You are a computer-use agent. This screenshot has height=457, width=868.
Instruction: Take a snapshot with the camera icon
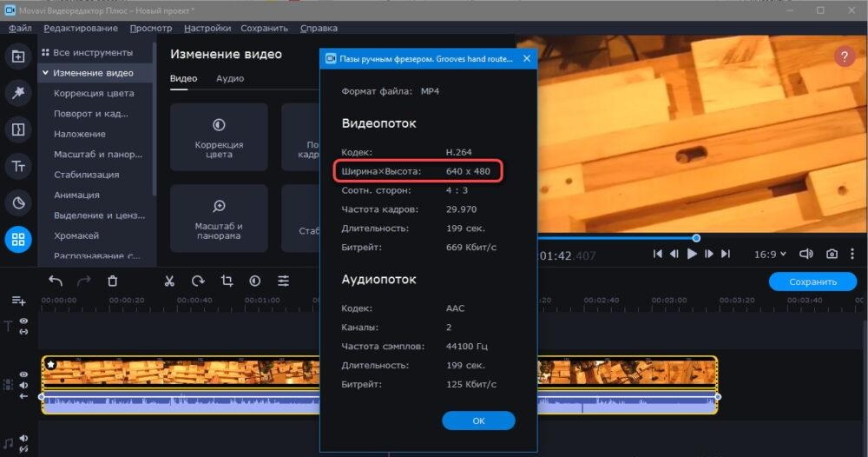[832, 254]
